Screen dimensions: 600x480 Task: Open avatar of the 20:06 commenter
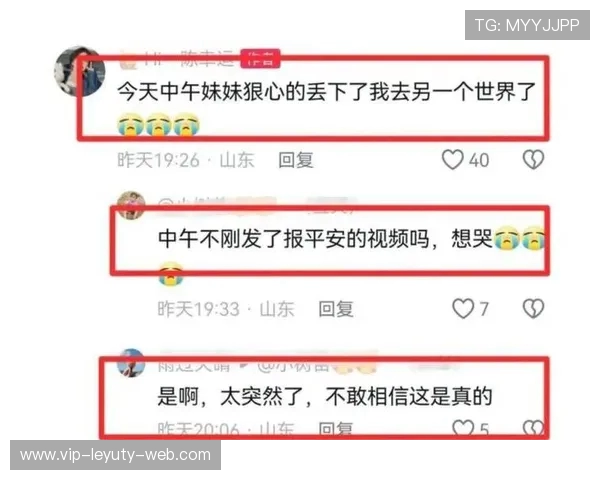[131, 362]
